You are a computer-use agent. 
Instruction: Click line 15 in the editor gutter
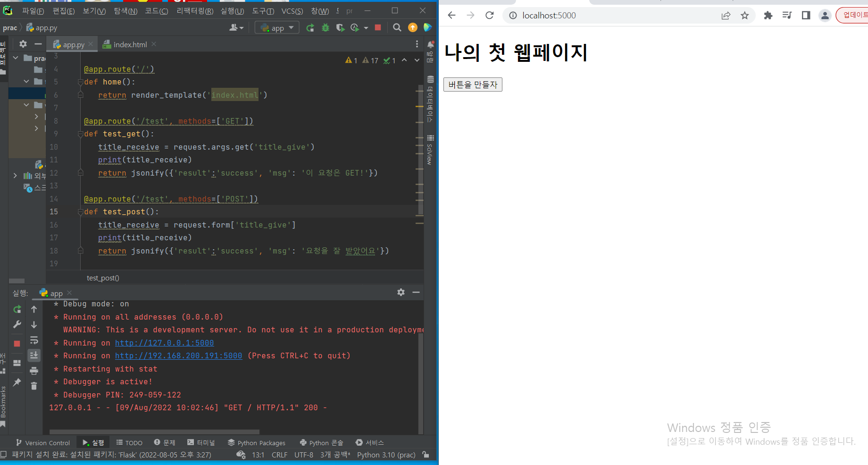click(x=54, y=212)
